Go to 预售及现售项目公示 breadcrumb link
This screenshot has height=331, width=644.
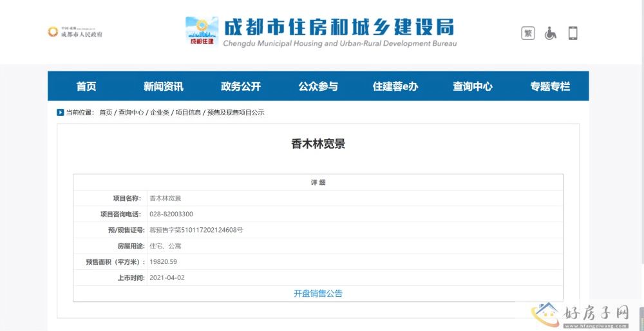pos(236,113)
